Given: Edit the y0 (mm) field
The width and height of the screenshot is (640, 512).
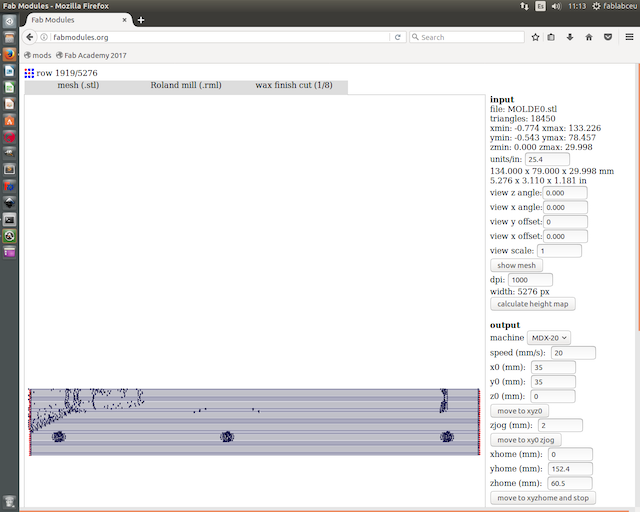Looking at the screenshot, I should [553, 382].
